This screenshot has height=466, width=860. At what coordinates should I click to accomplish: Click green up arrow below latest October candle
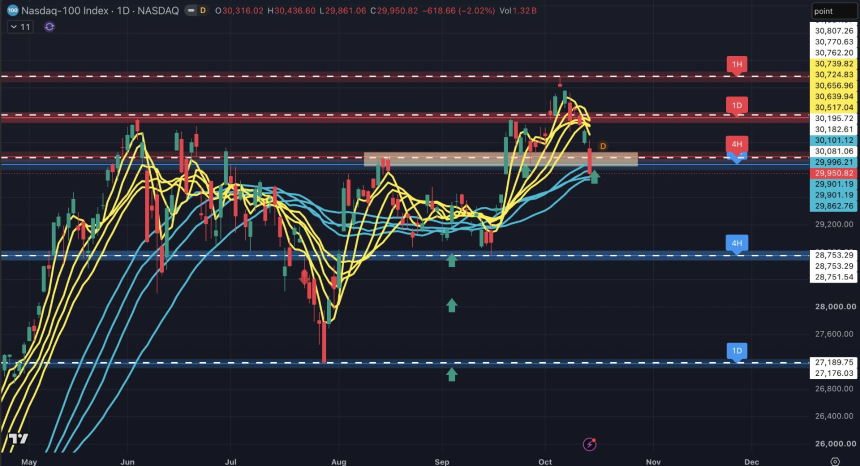595,177
